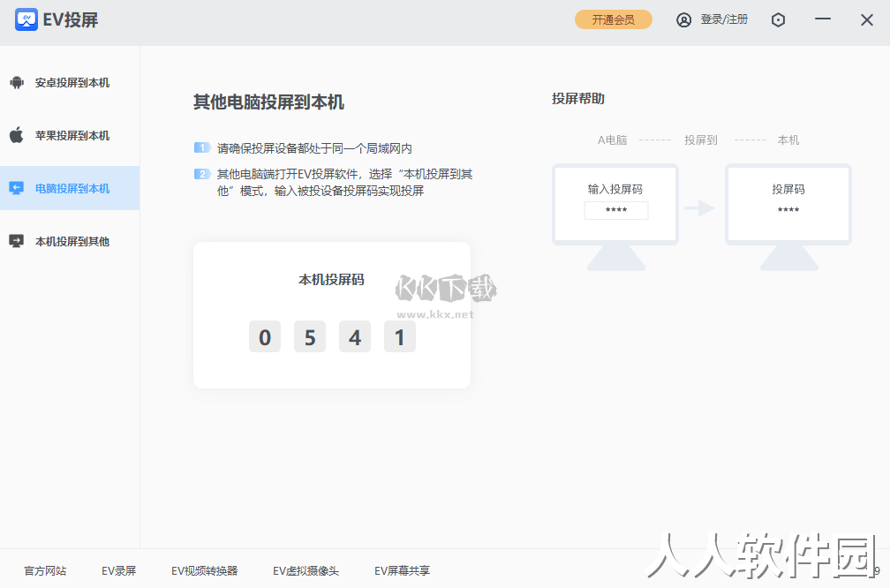The height and width of the screenshot is (588, 890).
Task: Click the 输入投屏码 input box illustration
Action: 616,210
